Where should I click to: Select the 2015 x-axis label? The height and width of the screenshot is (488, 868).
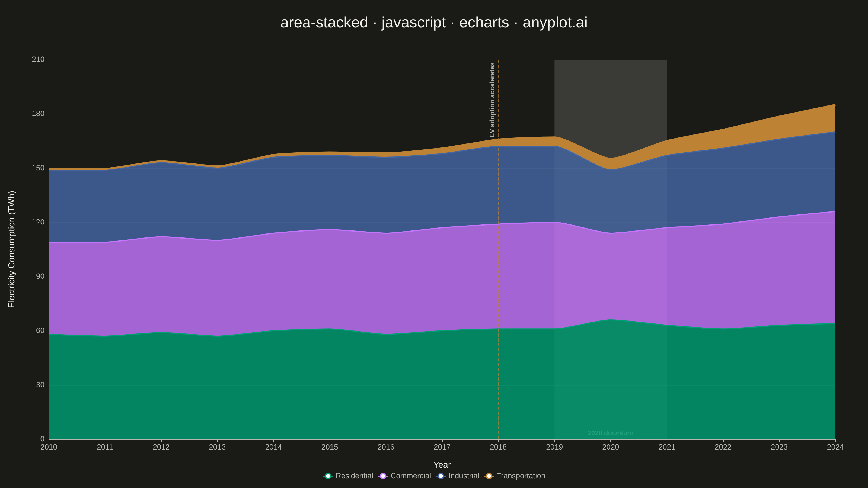[330, 447]
